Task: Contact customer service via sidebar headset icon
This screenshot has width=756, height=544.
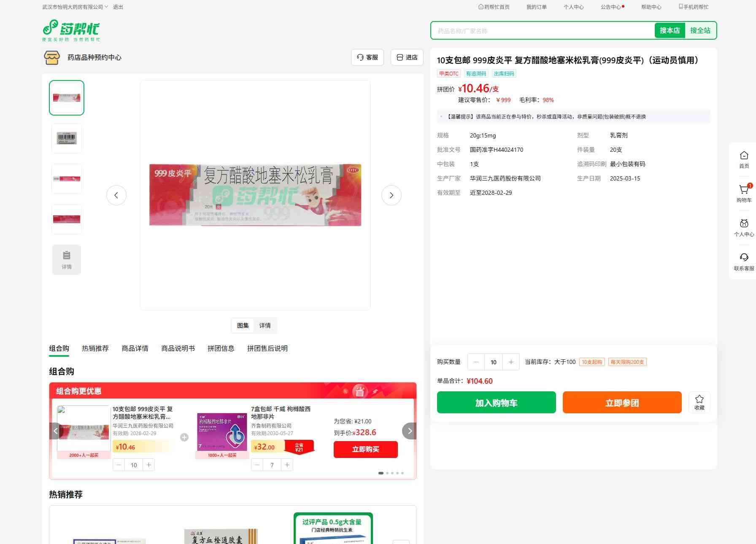Action: [744, 261]
